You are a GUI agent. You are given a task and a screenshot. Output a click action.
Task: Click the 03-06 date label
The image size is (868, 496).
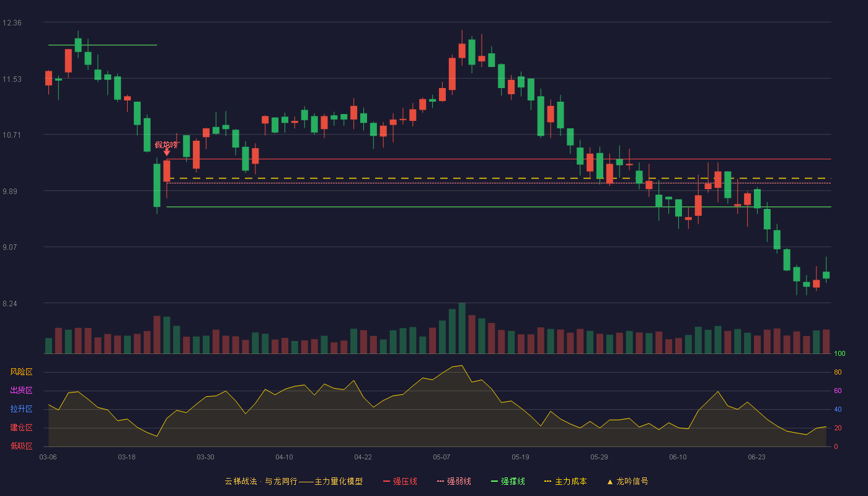click(48, 457)
